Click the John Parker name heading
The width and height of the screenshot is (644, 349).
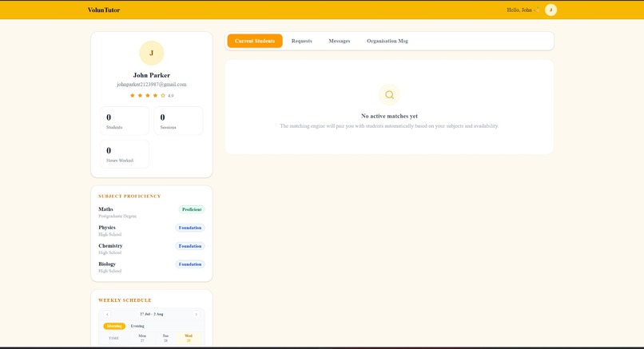[152, 75]
